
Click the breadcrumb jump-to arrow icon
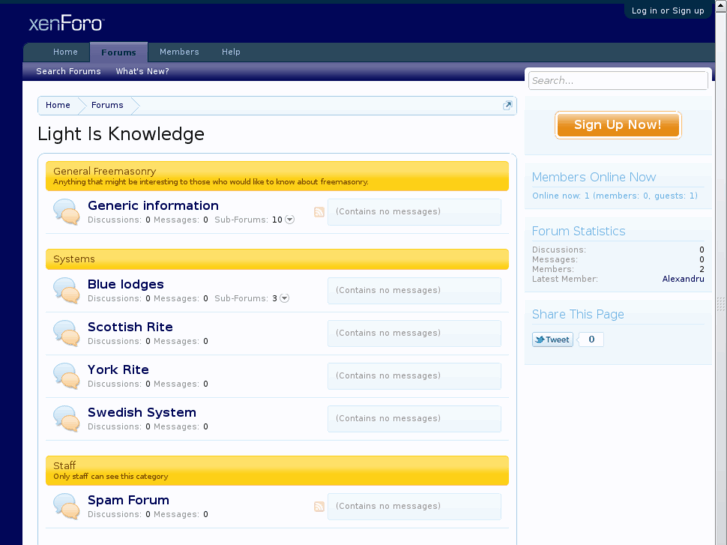point(507,105)
